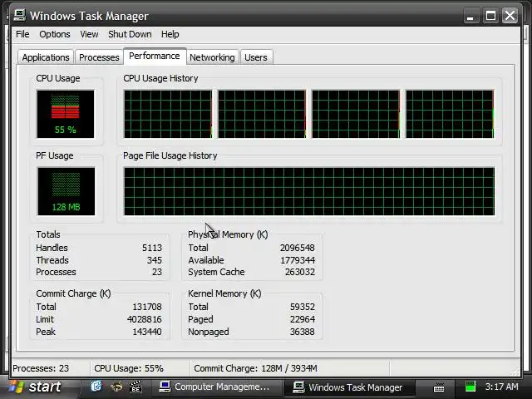Screen dimensions: 532x399
Task: Click the Handles label
Action: (52, 248)
